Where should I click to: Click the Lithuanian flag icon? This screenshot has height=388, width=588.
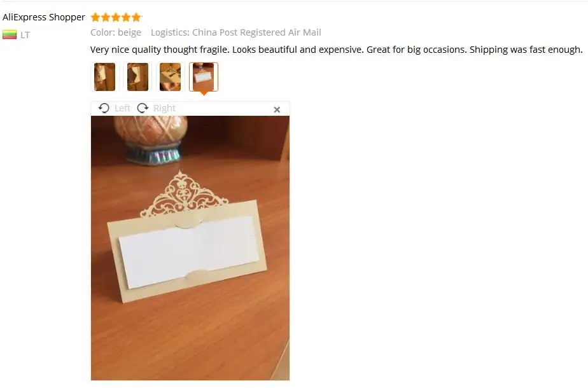10,35
